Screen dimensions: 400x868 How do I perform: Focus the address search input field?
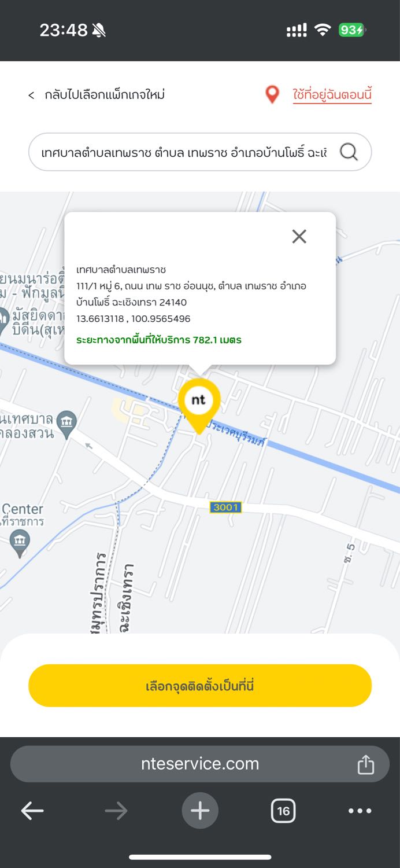184,152
